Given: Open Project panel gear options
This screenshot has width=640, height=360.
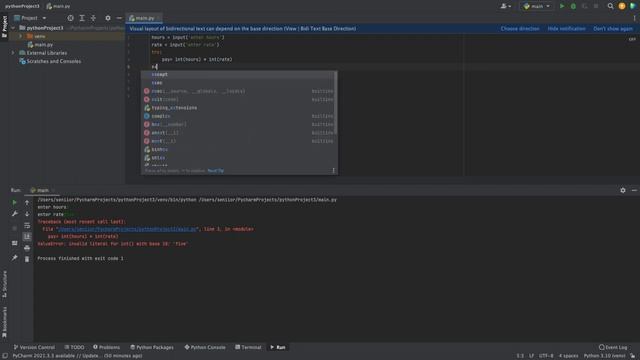Looking at the screenshot, I should (108, 18).
